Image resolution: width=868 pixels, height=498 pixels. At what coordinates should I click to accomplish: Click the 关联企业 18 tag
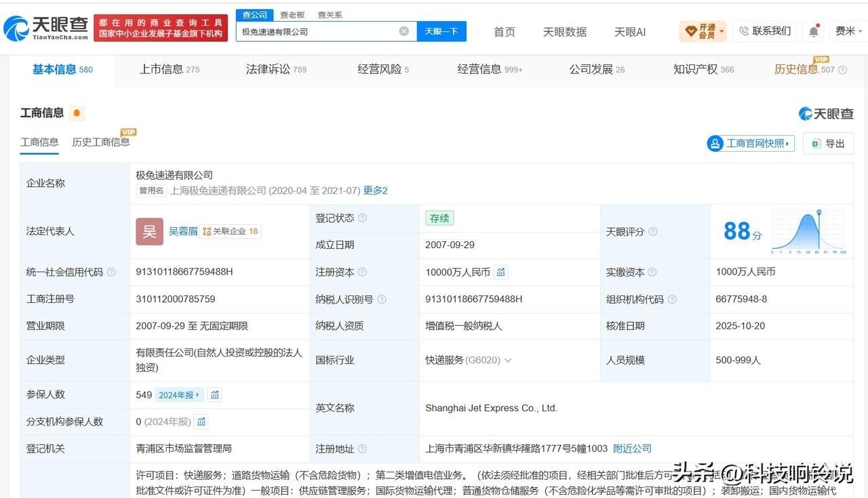tap(231, 231)
